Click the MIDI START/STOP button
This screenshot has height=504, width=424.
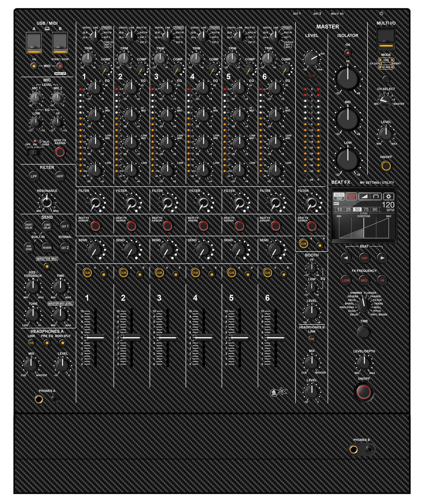[x=60, y=66]
